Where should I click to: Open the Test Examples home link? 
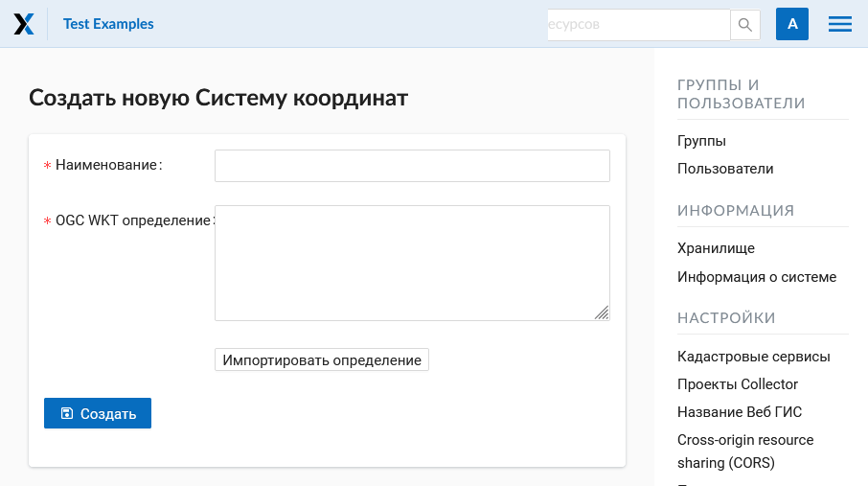coord(108,24)
